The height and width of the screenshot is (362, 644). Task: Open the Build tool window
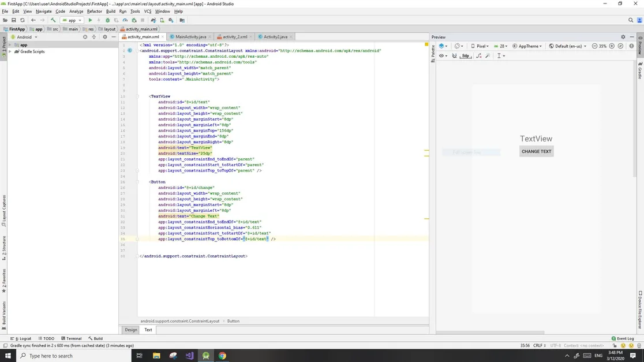click(95, 338)
